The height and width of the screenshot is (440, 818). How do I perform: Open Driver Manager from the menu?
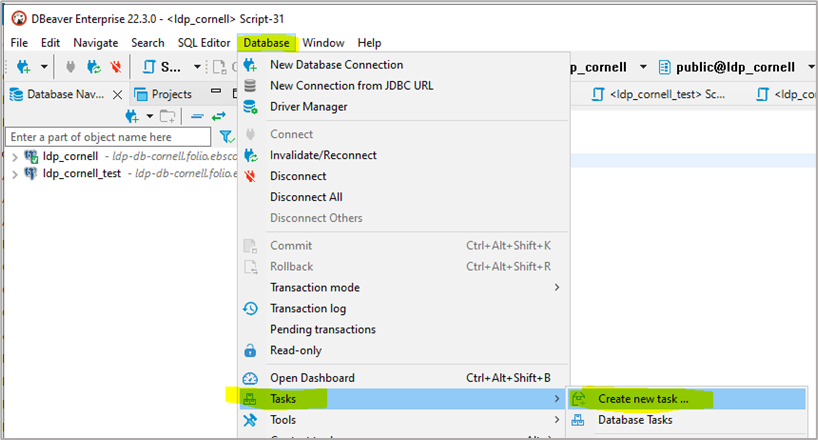point(404,106)
